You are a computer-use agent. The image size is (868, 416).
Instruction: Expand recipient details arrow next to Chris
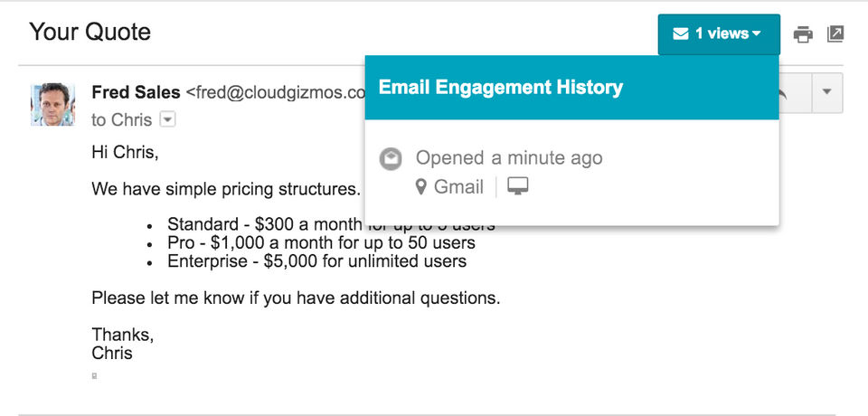[167, 119]
